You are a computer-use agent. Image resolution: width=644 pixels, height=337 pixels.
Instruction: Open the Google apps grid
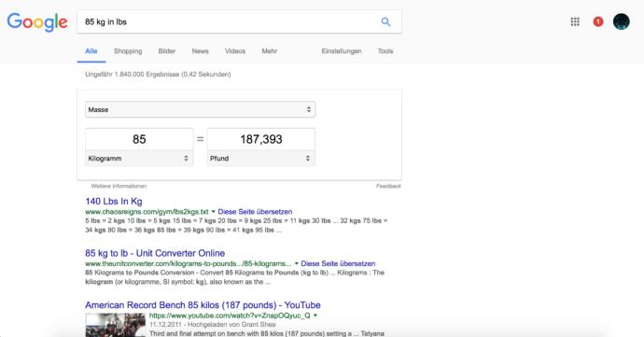coord(575,21)
